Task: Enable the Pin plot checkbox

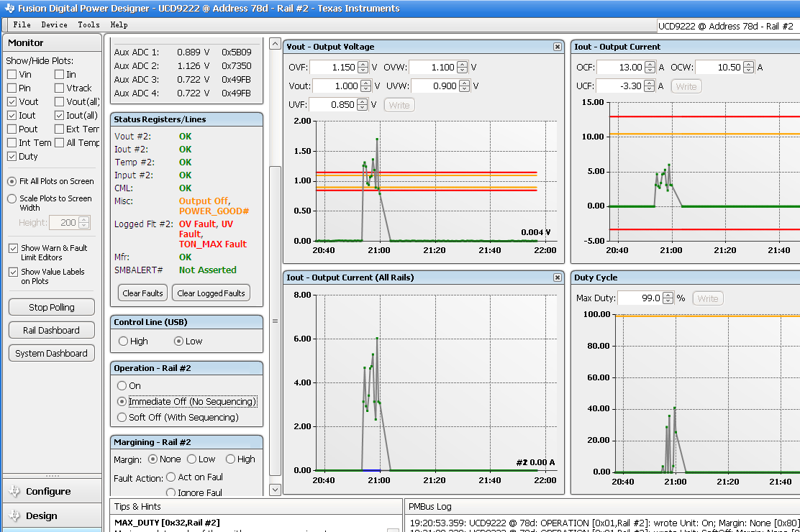Action: (x=12, y=88)
